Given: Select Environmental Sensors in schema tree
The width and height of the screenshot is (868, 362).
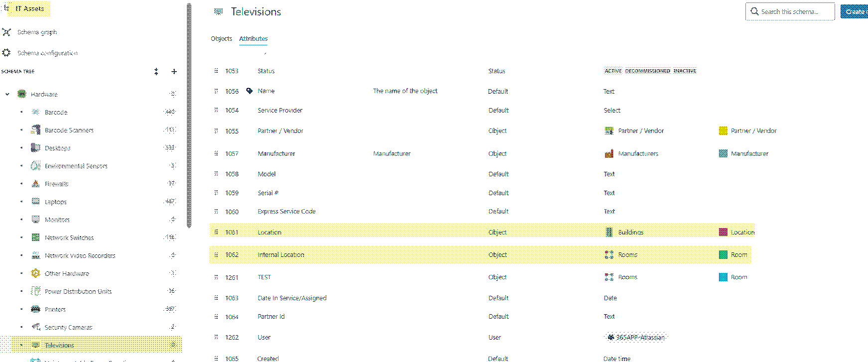Looking at the screenshot, I should click(76, 166).
